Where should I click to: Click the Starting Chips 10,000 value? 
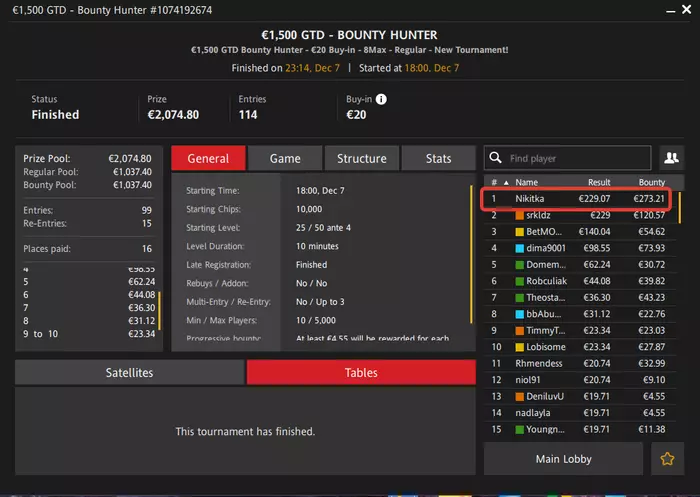[309, 209]
